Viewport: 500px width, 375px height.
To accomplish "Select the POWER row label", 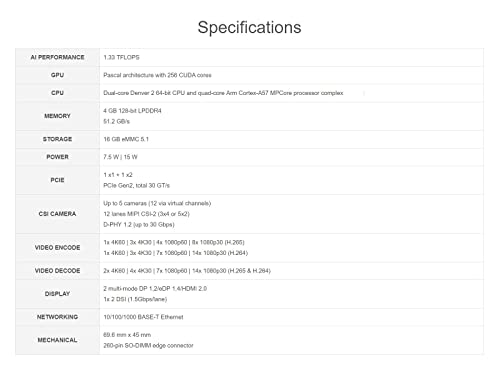I will 57,157.
